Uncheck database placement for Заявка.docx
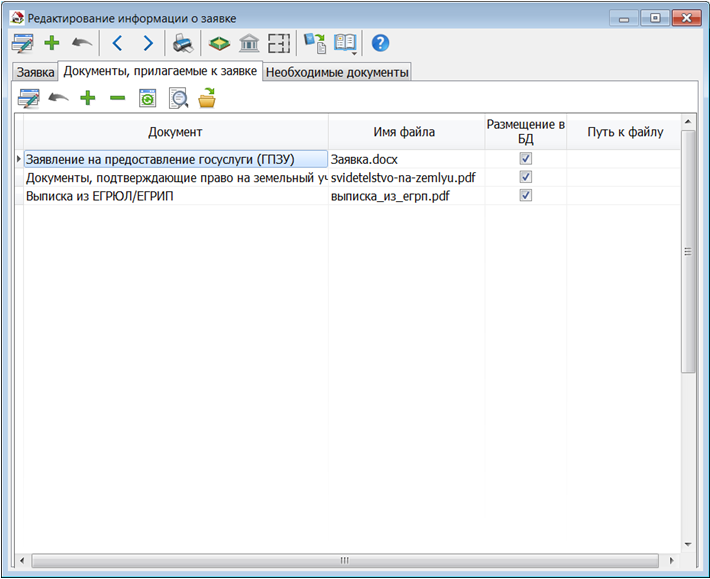 pyautogui.click(x=525, y=159)
